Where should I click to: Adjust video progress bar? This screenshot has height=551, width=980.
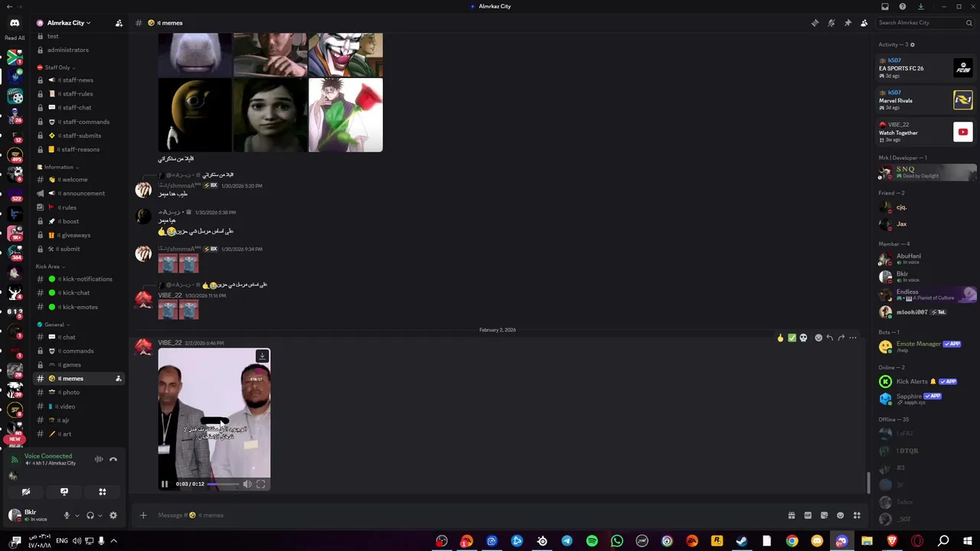tap(223, 484)
